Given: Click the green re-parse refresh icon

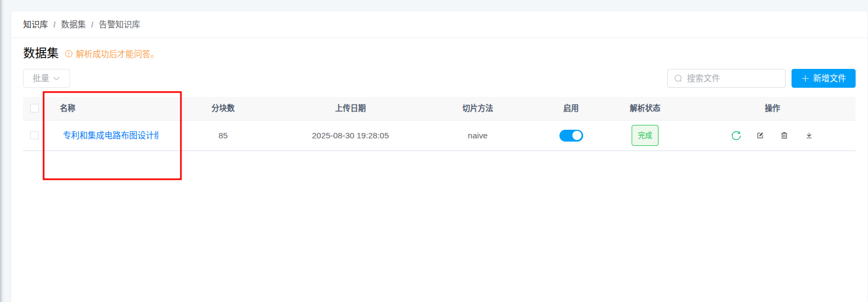Looking at the screenshot, I should click(x=736, y=136).
